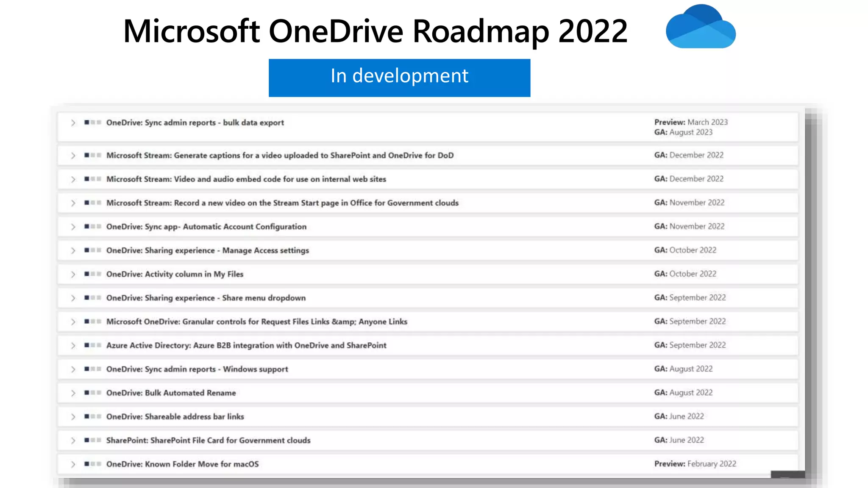Click status icon of SharePoint File Card row
Screen dimensions: 868x488
pyautogui.click(x=92, y=440)
